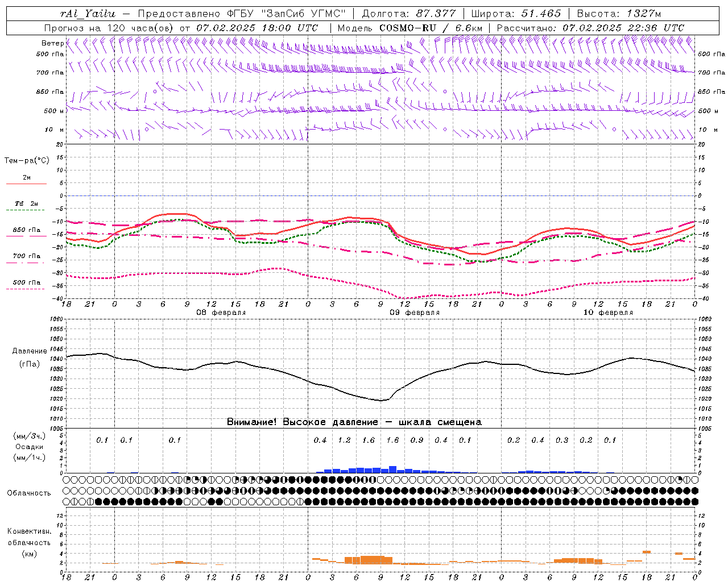
Task: Click the tallest blue precipitation bar
Action: pos(392,469)
